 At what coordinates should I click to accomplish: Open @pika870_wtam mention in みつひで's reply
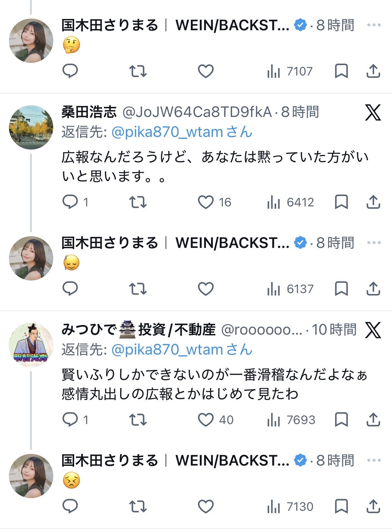point(167,350)
